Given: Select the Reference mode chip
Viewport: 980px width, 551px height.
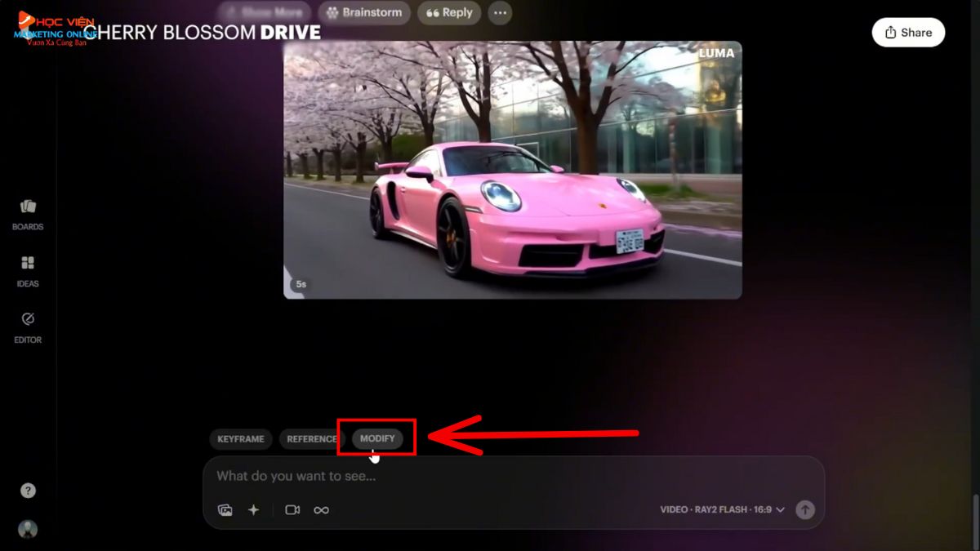Looking at the screenshot, I should pos(311,439).
